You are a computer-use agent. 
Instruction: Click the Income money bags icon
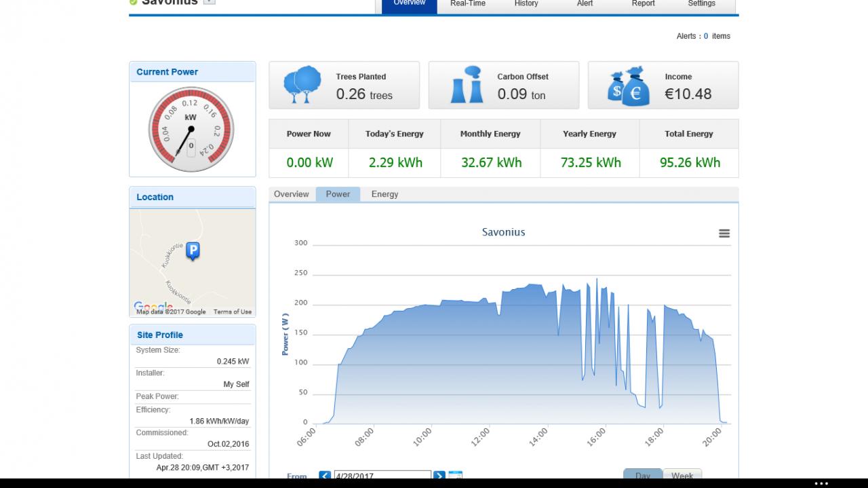pyautogui.click(x=628, y=86)
